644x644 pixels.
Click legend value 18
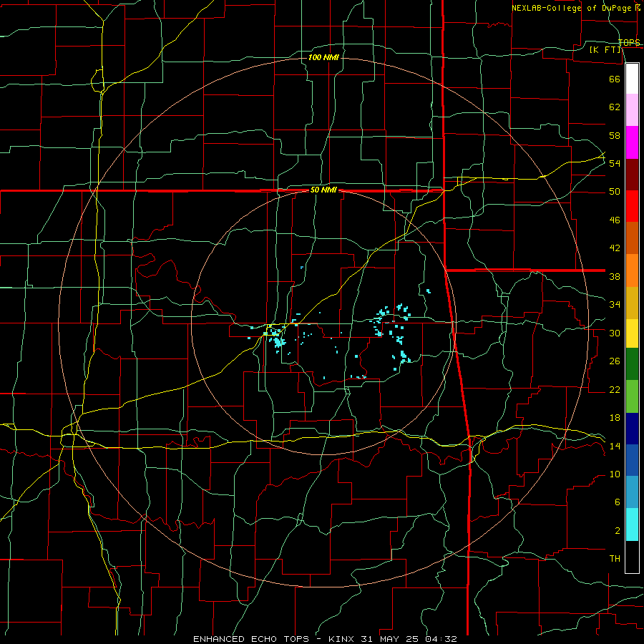615,418
